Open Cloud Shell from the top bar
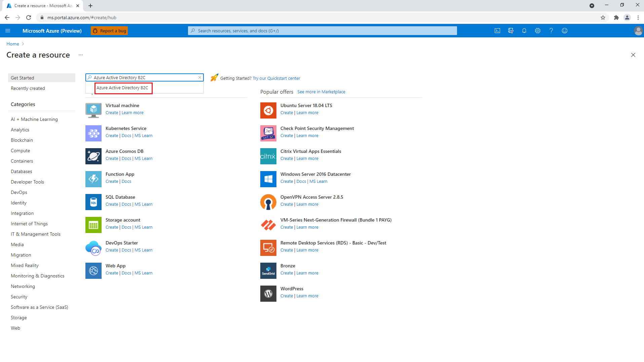Screen dimensions: 644x362 pos(497,30)
